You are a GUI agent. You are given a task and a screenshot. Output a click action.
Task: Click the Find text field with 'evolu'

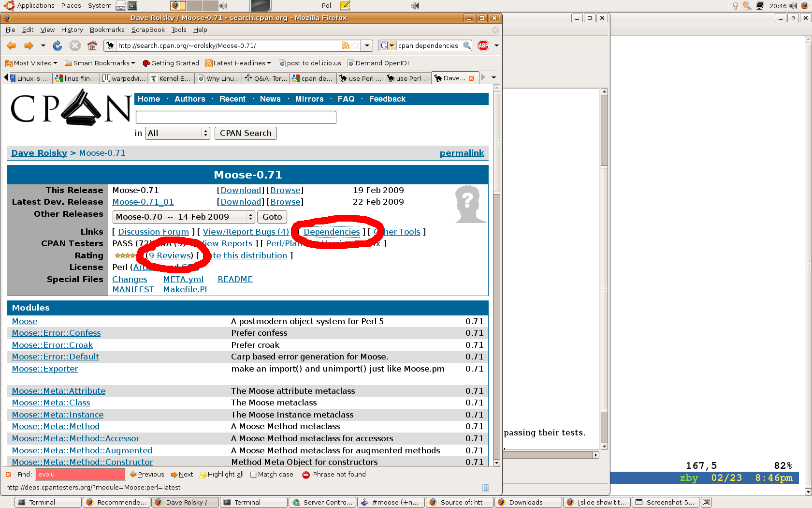[80, 475]
